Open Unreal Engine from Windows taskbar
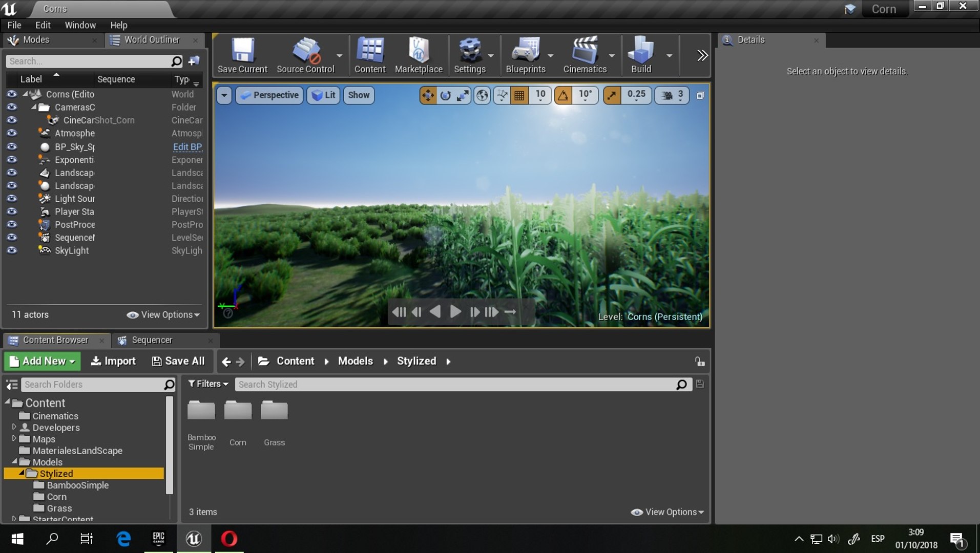Image resolution: width=980 pixels, height=553 pixels. tap(194, 539)
